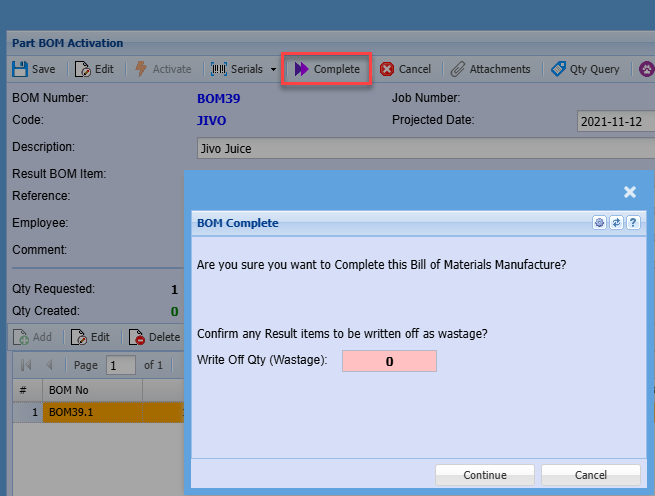Image resolution: width=655 pixels, height=496 pixels.
Task: Click the page number input box
Action: [121, 365]
